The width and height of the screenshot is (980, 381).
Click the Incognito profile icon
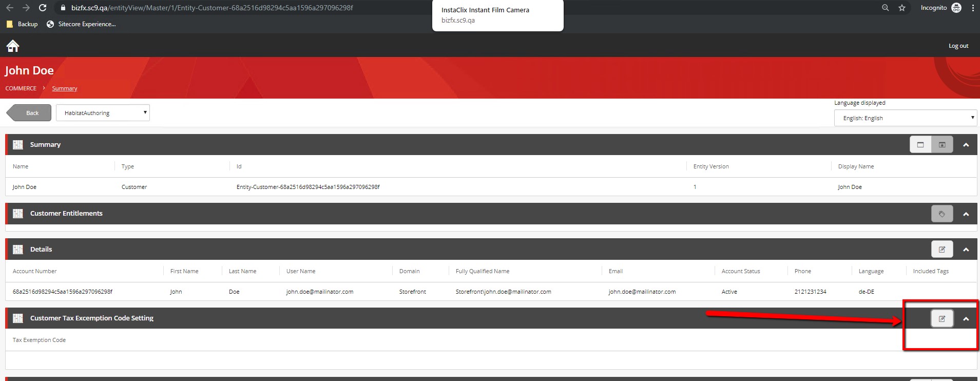[956, 8]
